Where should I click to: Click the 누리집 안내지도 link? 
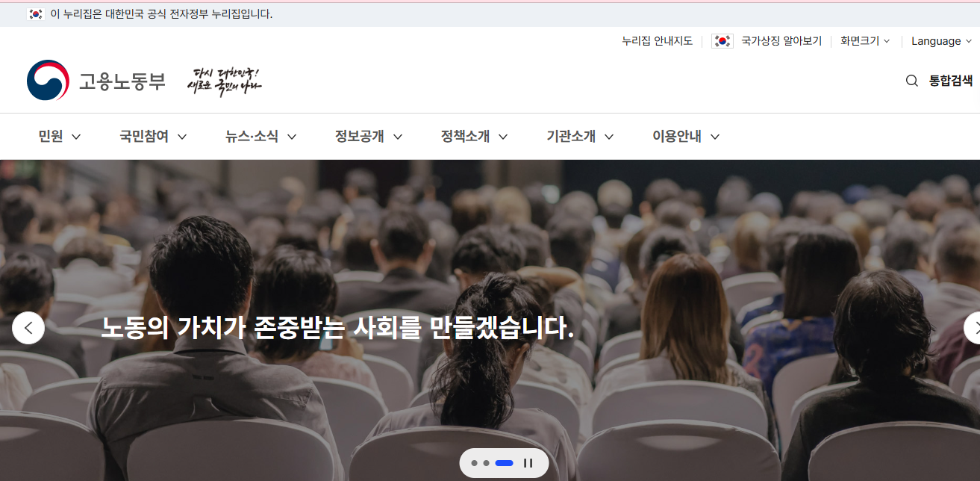click(x=657, y=41)
